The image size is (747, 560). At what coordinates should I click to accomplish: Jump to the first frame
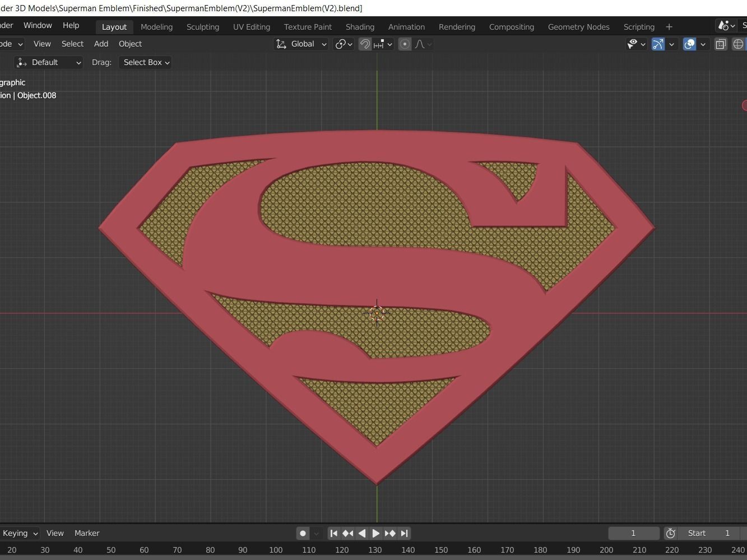334,533
